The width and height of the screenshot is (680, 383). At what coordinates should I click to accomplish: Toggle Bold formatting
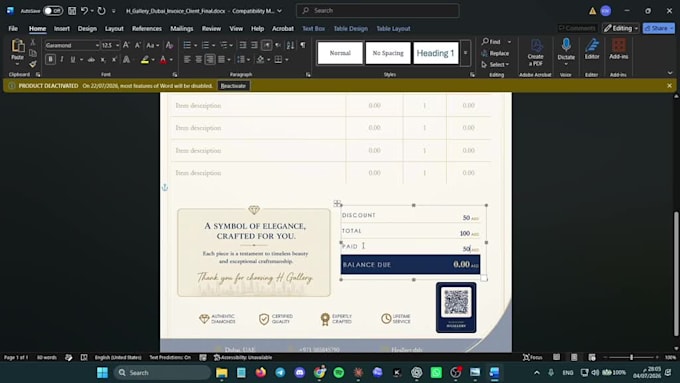[50, 59]
